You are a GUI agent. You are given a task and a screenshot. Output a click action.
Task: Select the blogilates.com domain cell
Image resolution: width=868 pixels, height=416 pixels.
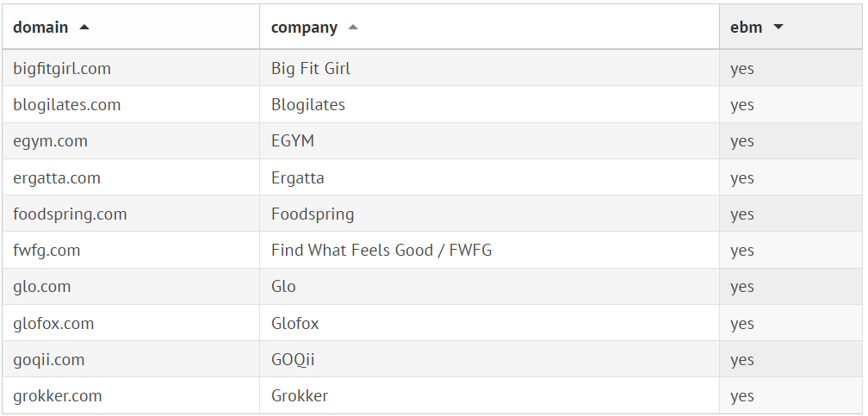tap(67, 105)
